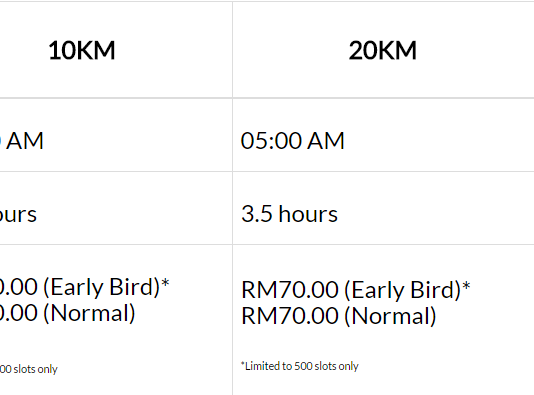Screen dimensions: 534x395
Task: Click the 10KM column header
Action: tap(82, 50)
